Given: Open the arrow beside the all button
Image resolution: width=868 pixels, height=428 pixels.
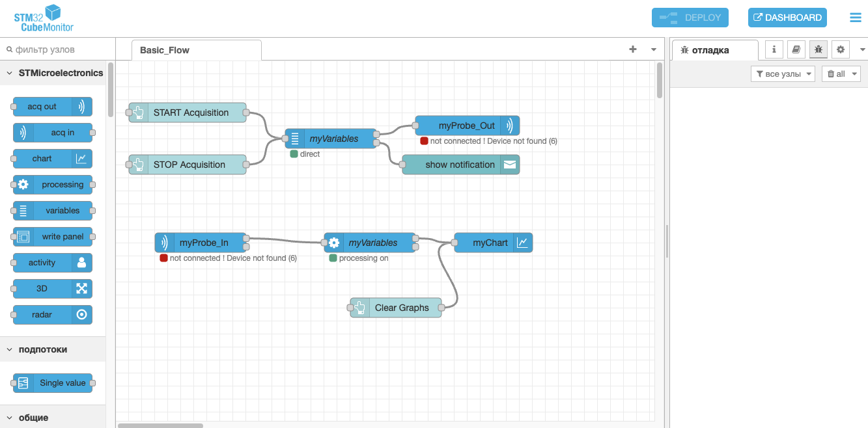Looking at the screenshot, I should tap(854, 74).
